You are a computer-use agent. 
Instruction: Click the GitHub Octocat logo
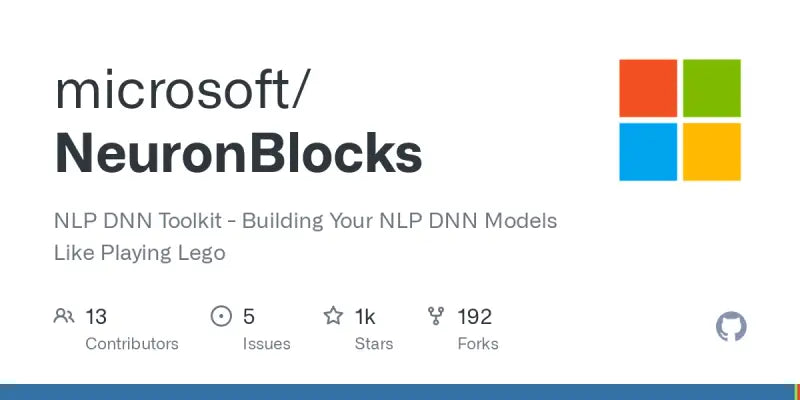731,327
